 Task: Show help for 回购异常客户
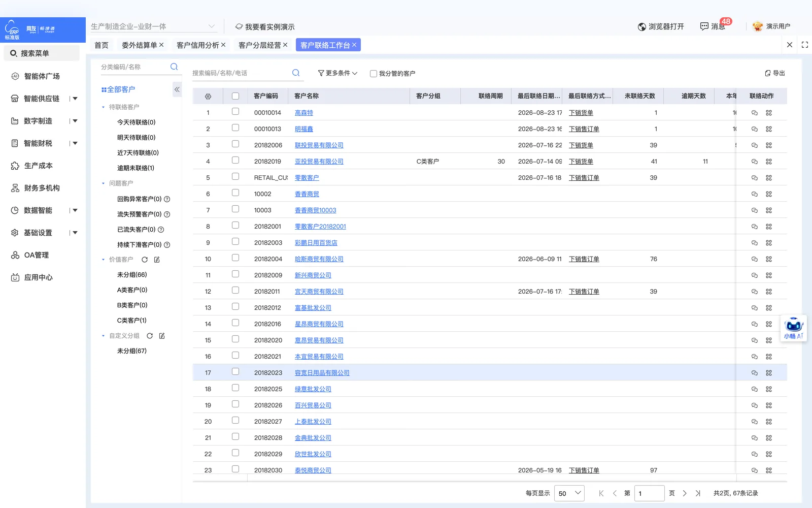tap(167, 199)
